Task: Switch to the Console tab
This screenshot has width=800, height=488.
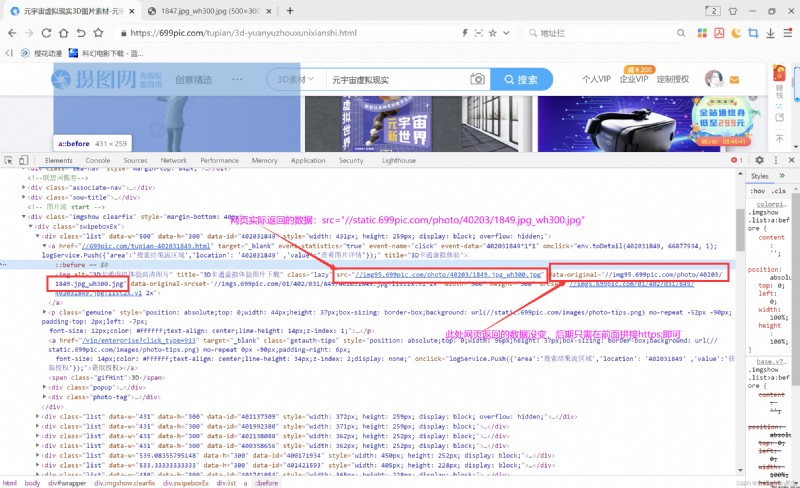Action: click(97, 160)
